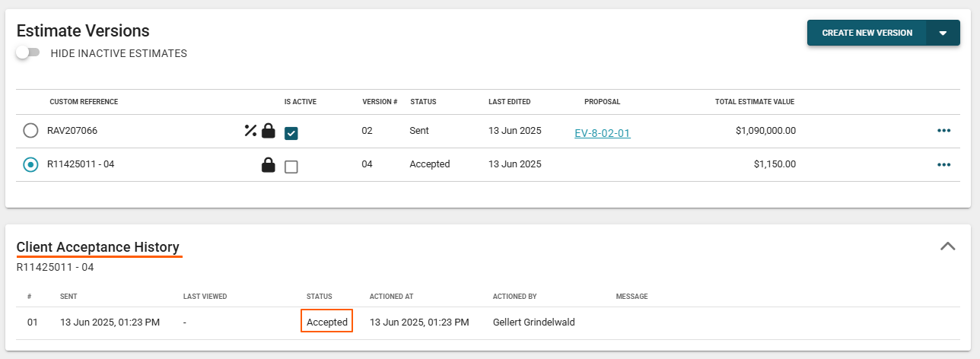Uncheck the Is Active checkbox for RAV207066
The width and height of the screenshot is (980, 359).
tap(291, 133)
